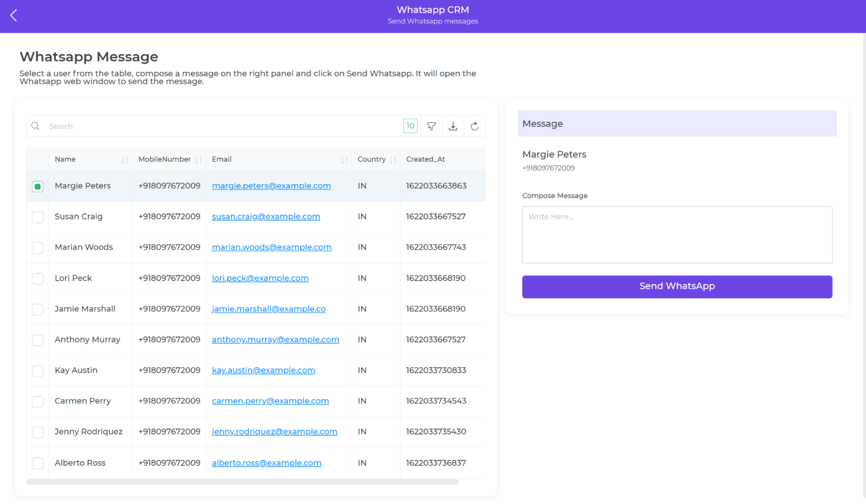Sort by MobileNumber column arrows
The height and width of the screenshot is (504, 866).
click(x=198, y=160)
